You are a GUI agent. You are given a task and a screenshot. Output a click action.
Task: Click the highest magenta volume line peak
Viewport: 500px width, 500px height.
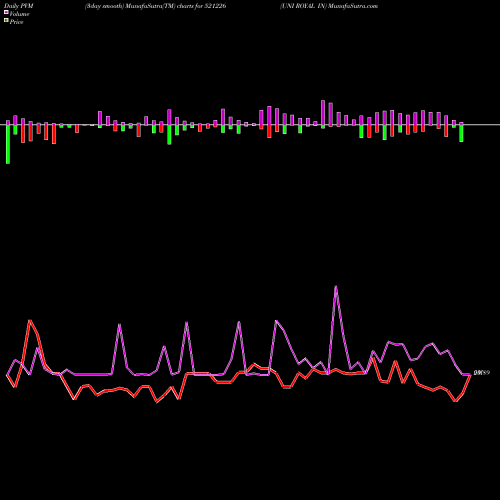pyautogui.click(x=336, y=287)
